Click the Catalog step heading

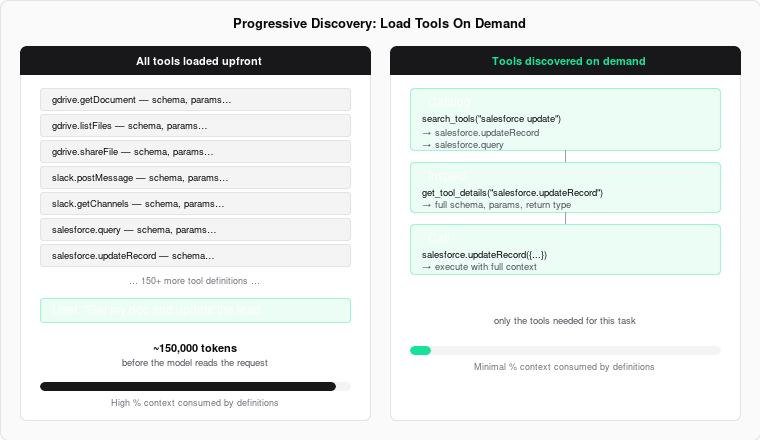(449, 102)
